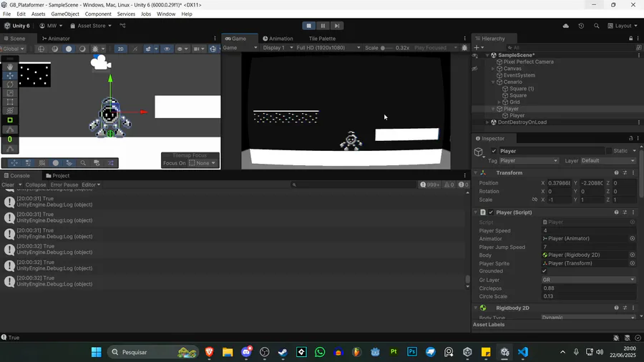
Task: Click the magnifier icon in bottom scene overlay
Action: pos(83,163)
